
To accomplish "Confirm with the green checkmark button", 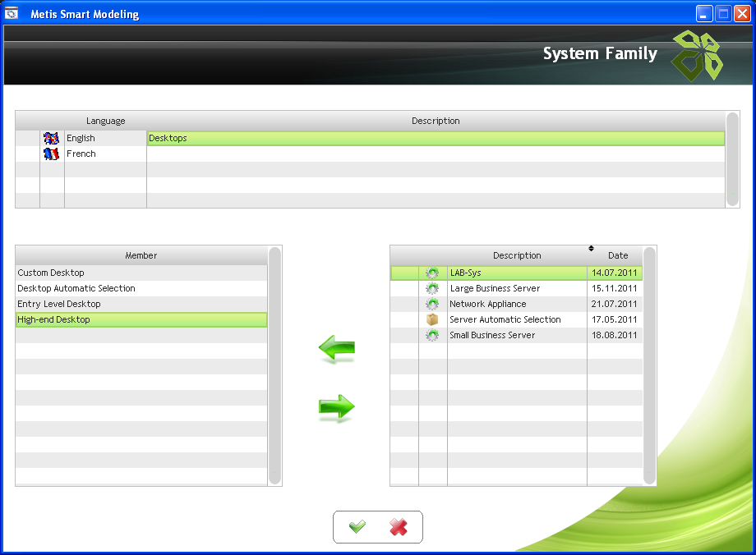I will pos(357,526).
